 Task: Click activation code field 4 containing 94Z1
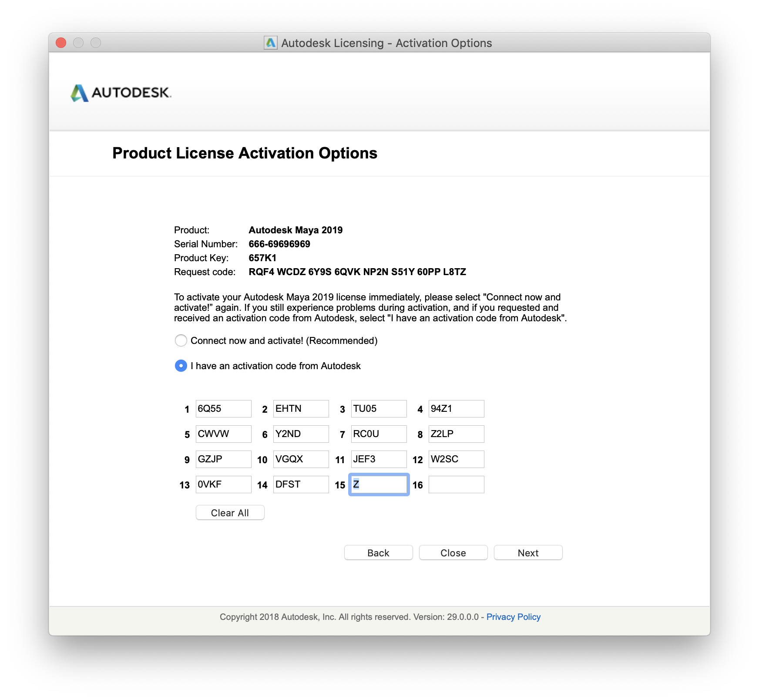[456, 408]
